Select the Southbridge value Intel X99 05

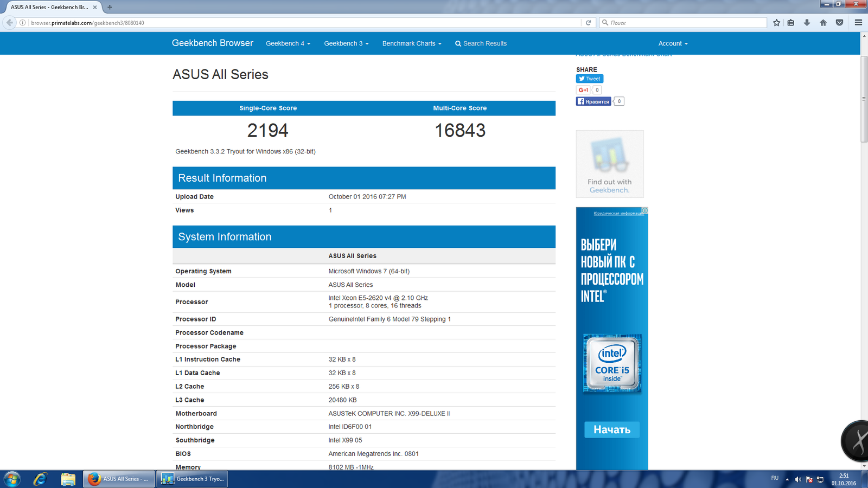click(345, 440)
